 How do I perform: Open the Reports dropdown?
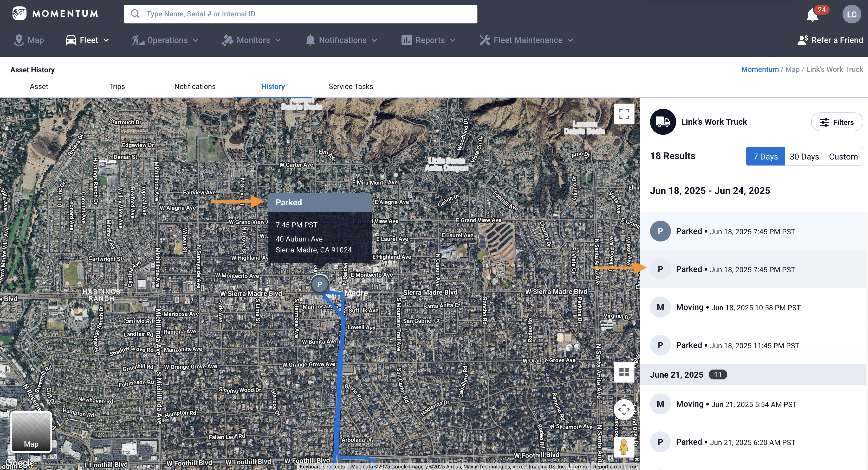click(x=429, y=40)
